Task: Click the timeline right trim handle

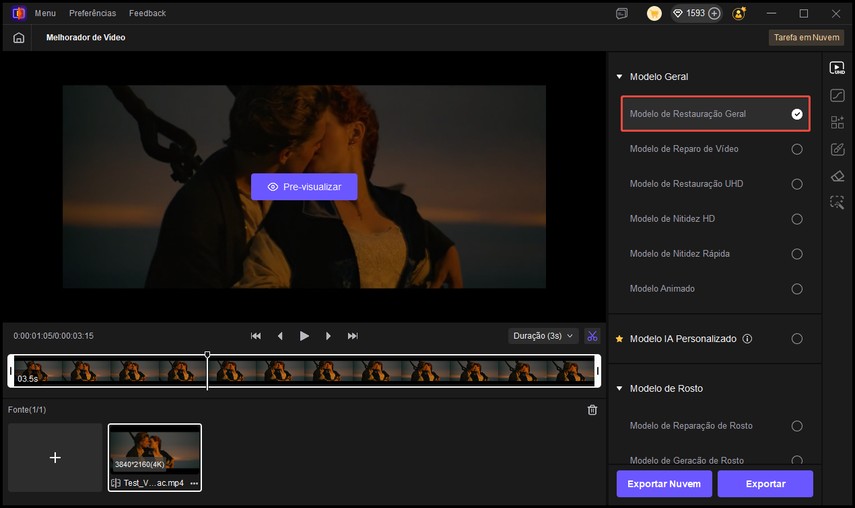Action: pos(598,371)
